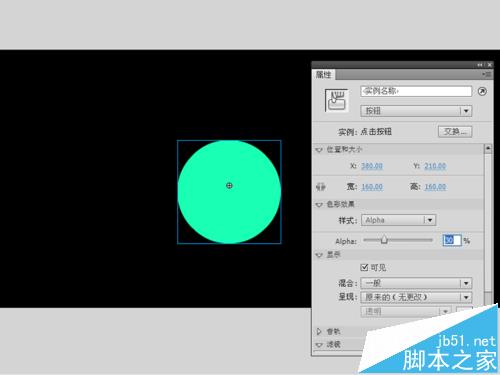Click the Alpha slider handle

[384, 240]
